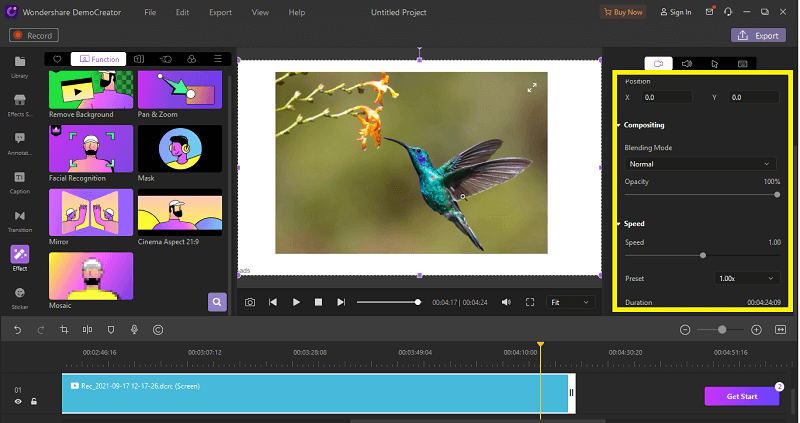Open the Edit menu
The image size is (800, 423).
(x=183, y=12)
